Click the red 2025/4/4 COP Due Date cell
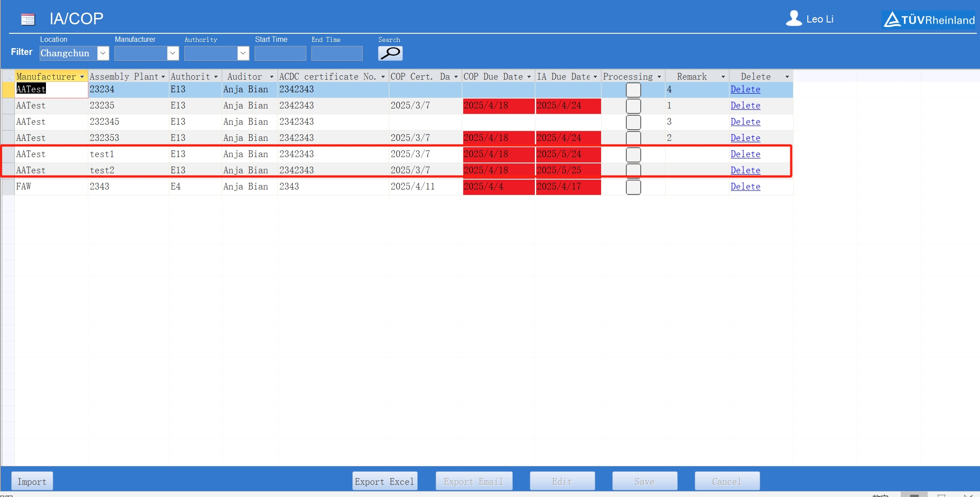980x497 pixels. click(x=499, y=187)
